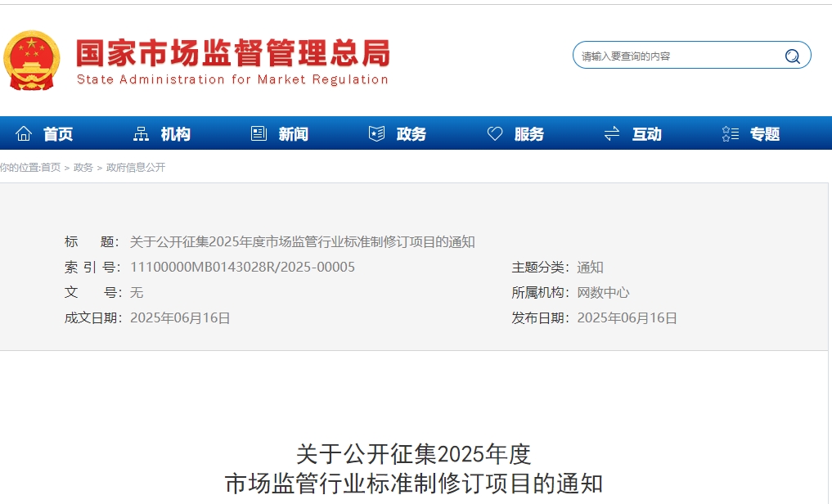Open the 服务 navigation item
This screenshot has height=504, width=832.
(x=529, y=133)
